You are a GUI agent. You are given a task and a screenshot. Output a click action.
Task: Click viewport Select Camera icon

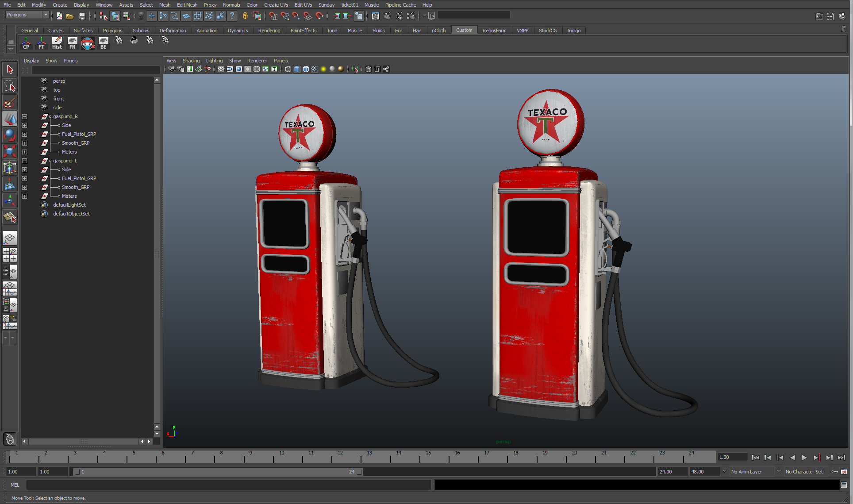click(172, 69)
